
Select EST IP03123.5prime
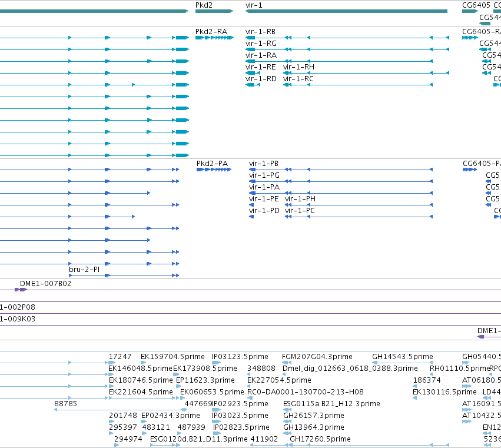coord(240,357)
